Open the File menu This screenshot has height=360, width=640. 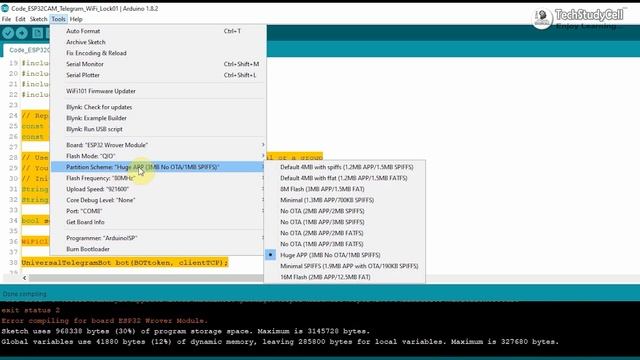point(6,19)
